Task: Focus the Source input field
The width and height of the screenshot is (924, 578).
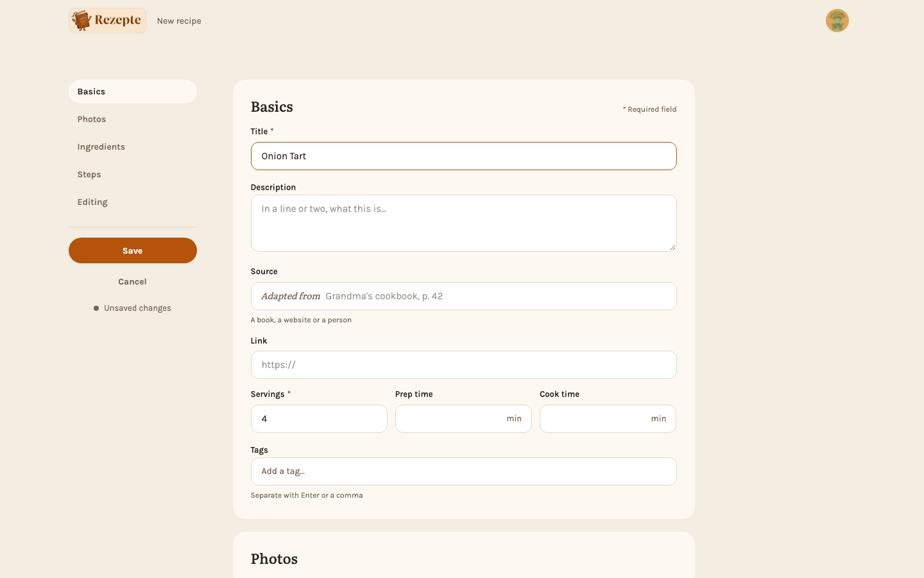Action: [x=464, y=296]
